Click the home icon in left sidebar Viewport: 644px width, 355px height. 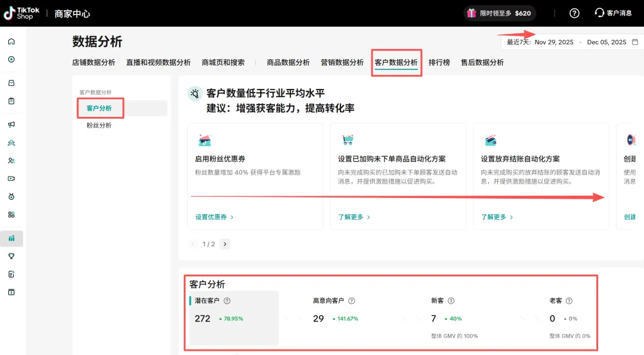pyautogui.click(x=11, y=42)
